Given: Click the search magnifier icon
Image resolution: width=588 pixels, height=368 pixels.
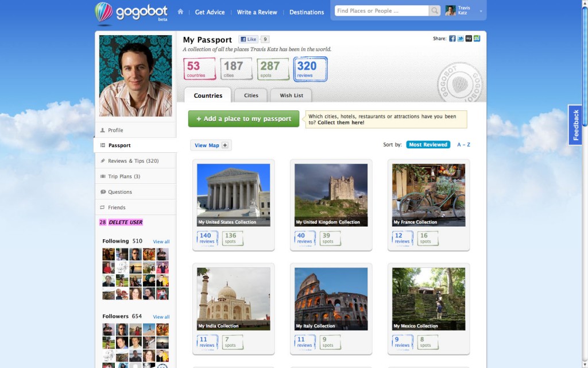Looking at the screenshot, I should tap(435, 11).
